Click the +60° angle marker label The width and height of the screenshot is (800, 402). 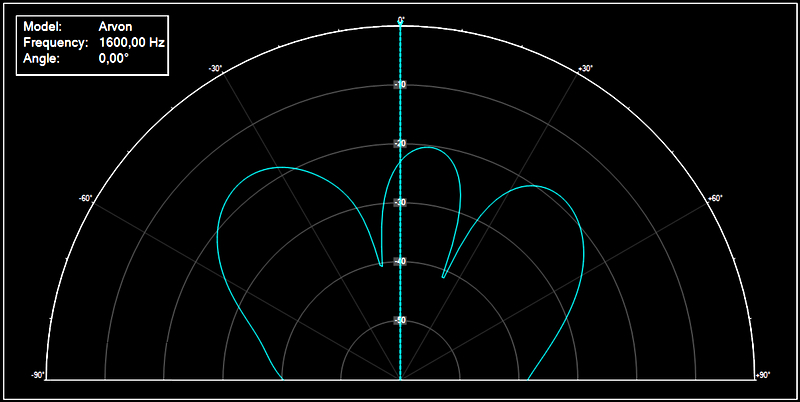[x=715, y=198]
